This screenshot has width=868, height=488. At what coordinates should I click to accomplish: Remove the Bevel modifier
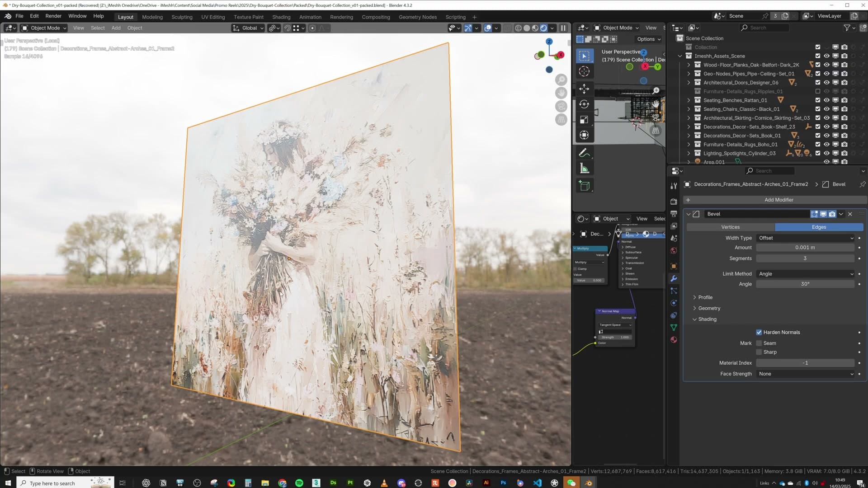(x=850, y=214)
